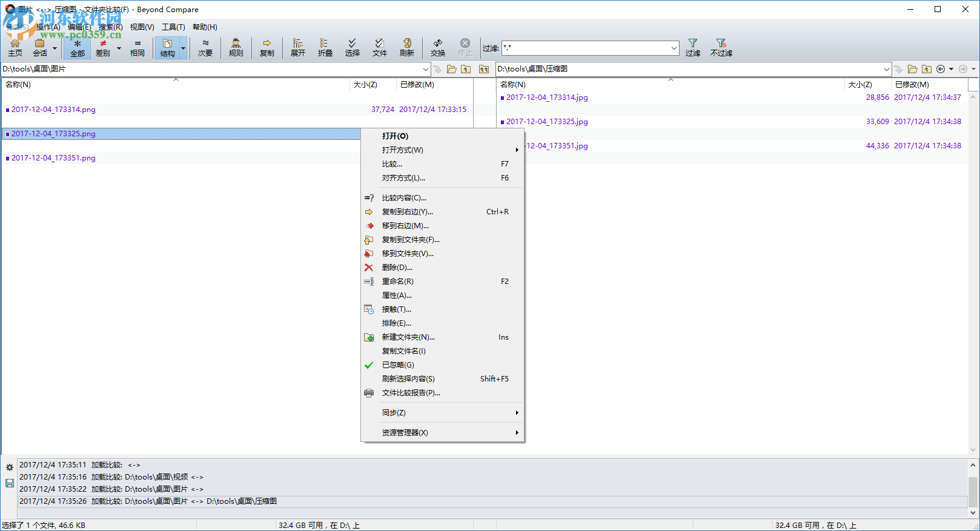980x531 pixels.
Task: Open left path dropdown for D:\tools\桌面\图片
Action: click(425, 69)
